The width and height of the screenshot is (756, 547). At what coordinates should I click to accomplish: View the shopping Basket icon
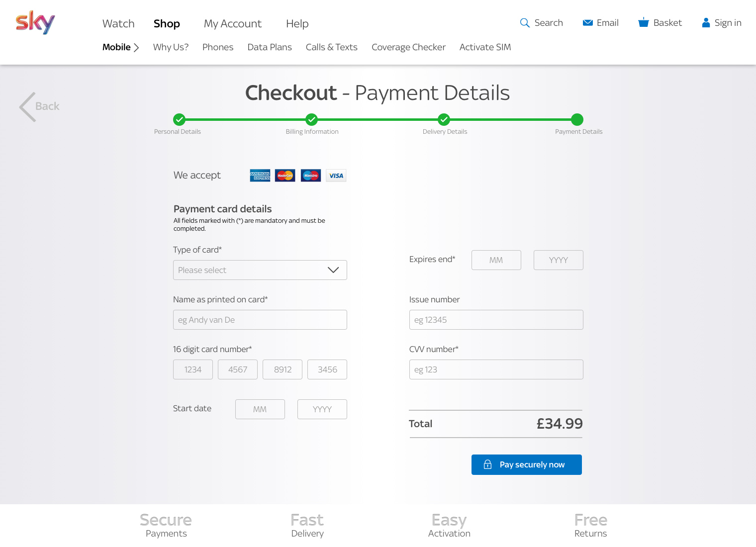644,22
